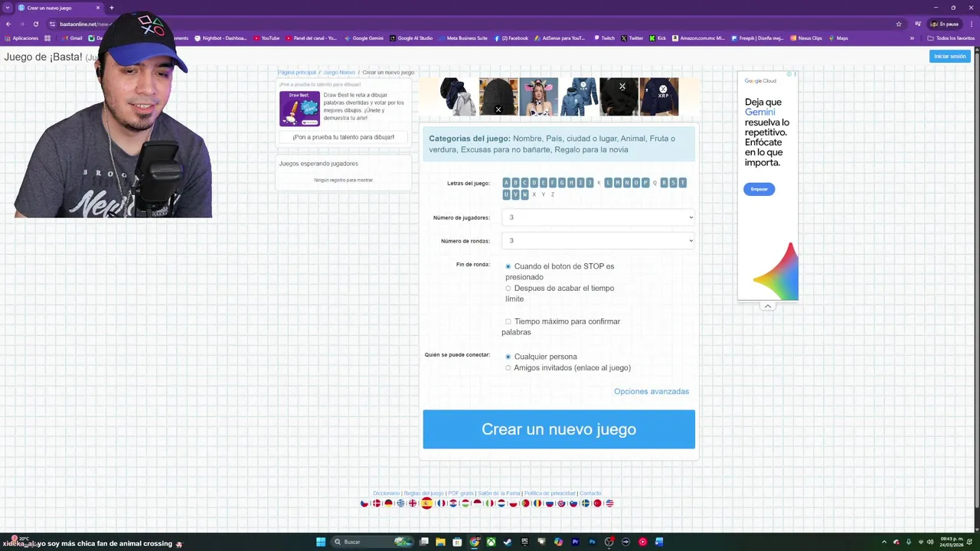This screenshot has width=980, height=551.
Task: Open the YouTube bookmark
Action: coord(266,37)
